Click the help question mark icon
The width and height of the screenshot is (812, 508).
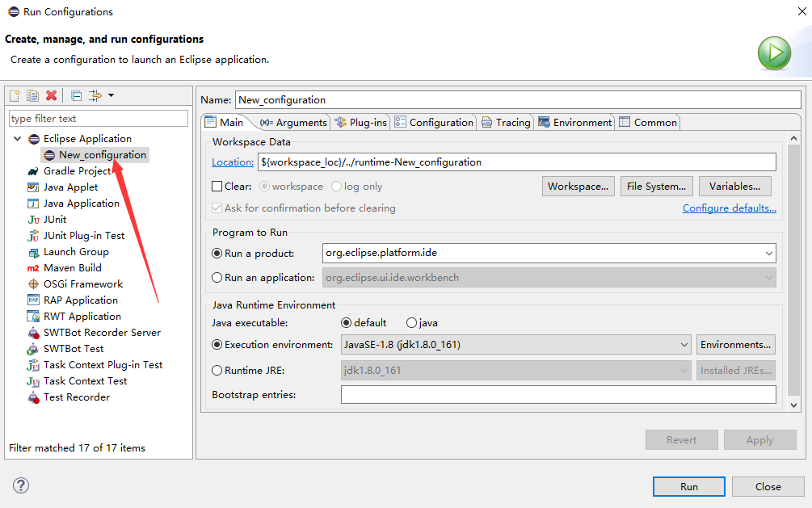[x=21, y=485]
